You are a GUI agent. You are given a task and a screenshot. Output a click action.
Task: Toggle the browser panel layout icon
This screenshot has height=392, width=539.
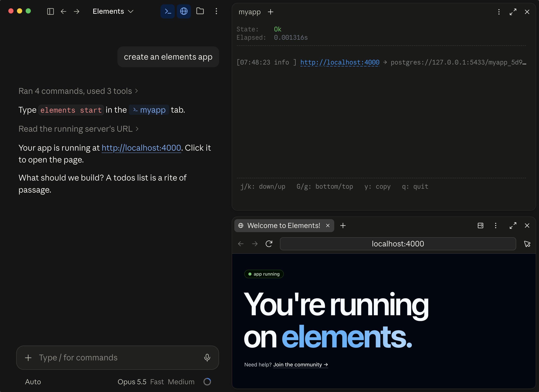(x=480, y=226)
